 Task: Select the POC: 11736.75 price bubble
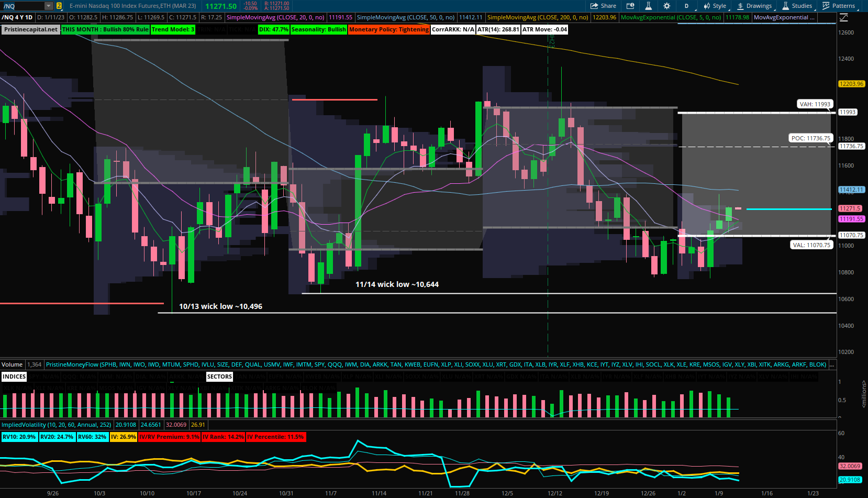(810, 138)
